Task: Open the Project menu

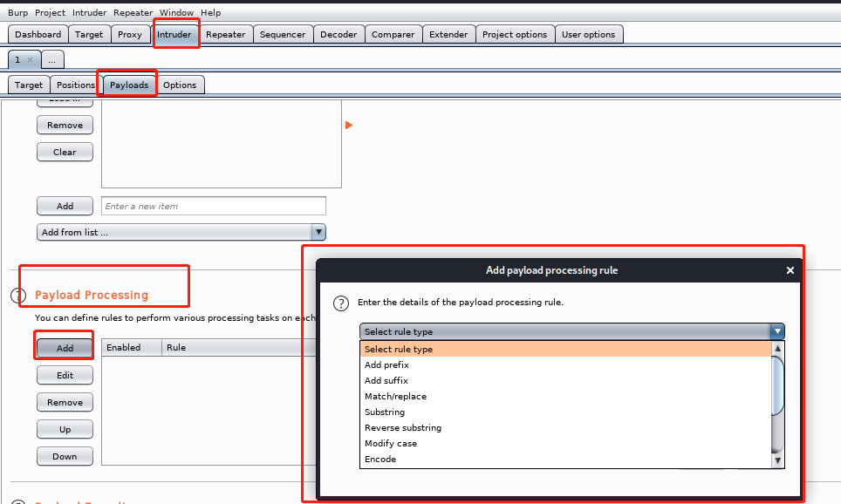Action: (x=50, y=12)
